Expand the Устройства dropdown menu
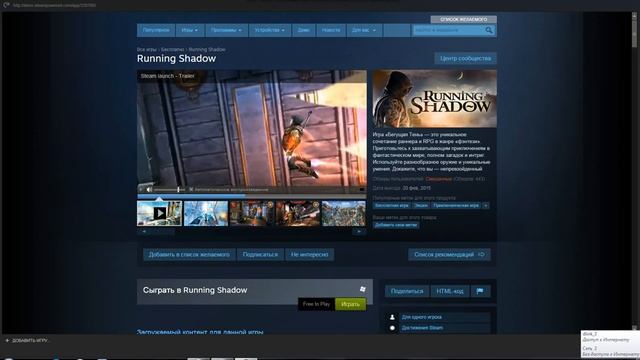The width and height of the screenshot is (640, 360). (x=270, y=30)
